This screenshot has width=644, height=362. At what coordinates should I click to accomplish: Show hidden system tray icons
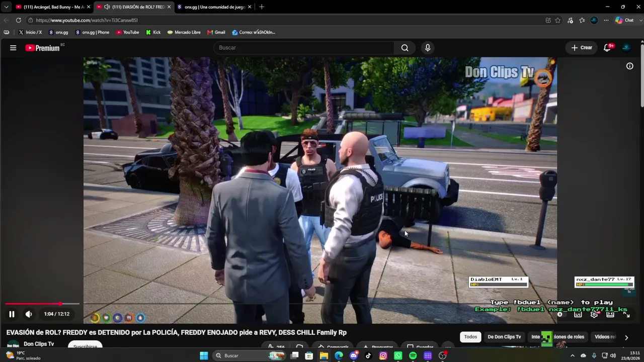tap(572, 355)
